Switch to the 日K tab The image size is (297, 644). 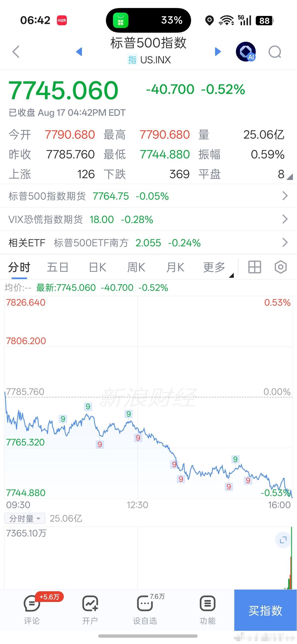(x=98, y=267)
